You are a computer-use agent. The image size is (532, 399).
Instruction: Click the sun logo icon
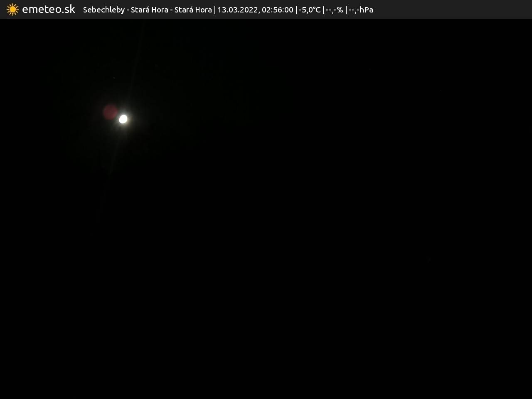click(12, 9)
